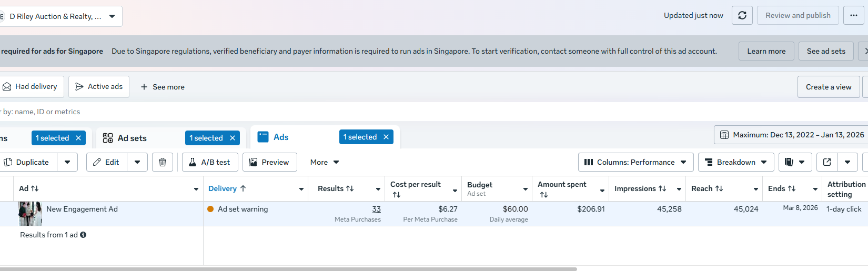
Task: Open the reports icon dropdown
Action: [x=795, y=162]
